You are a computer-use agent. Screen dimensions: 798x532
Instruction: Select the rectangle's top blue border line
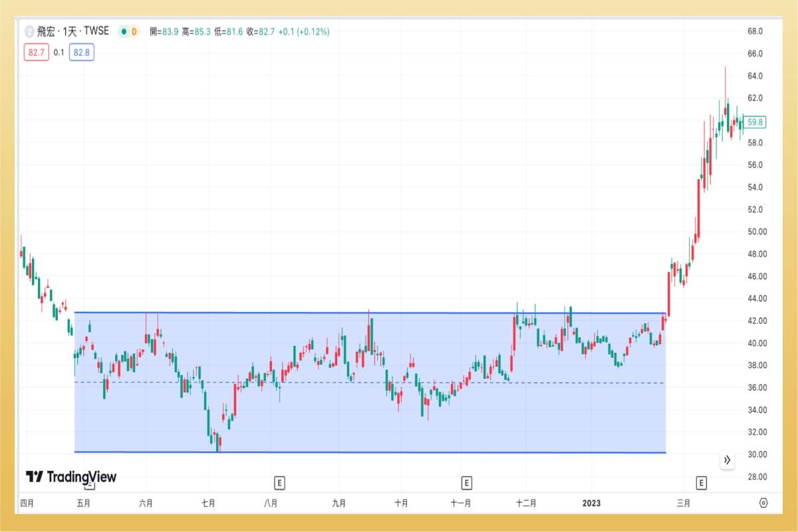(x=370, y=313)
